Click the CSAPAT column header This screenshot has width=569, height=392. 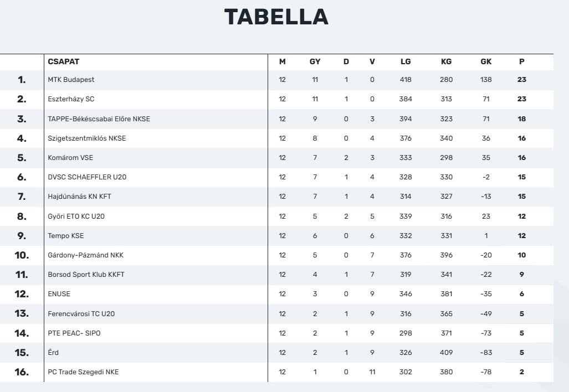(64, 62)
